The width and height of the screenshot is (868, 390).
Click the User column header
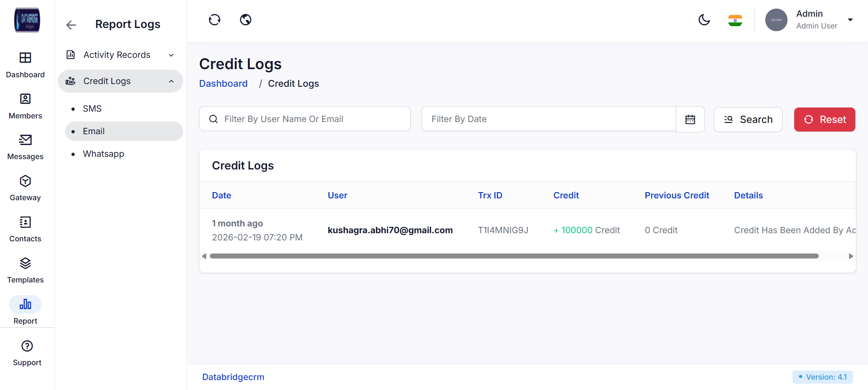(x=337, y=195)
